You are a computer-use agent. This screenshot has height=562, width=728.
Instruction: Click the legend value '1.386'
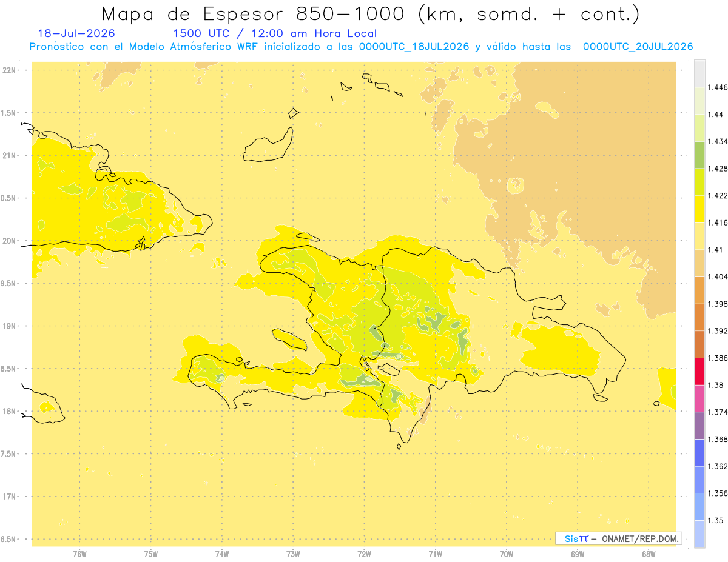pyautogui.click(x=718, y=358)
